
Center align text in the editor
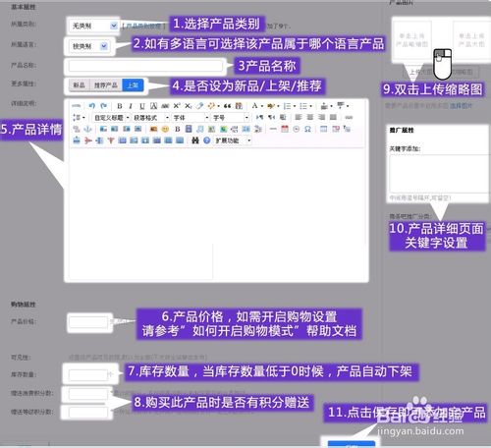(310, 117)
